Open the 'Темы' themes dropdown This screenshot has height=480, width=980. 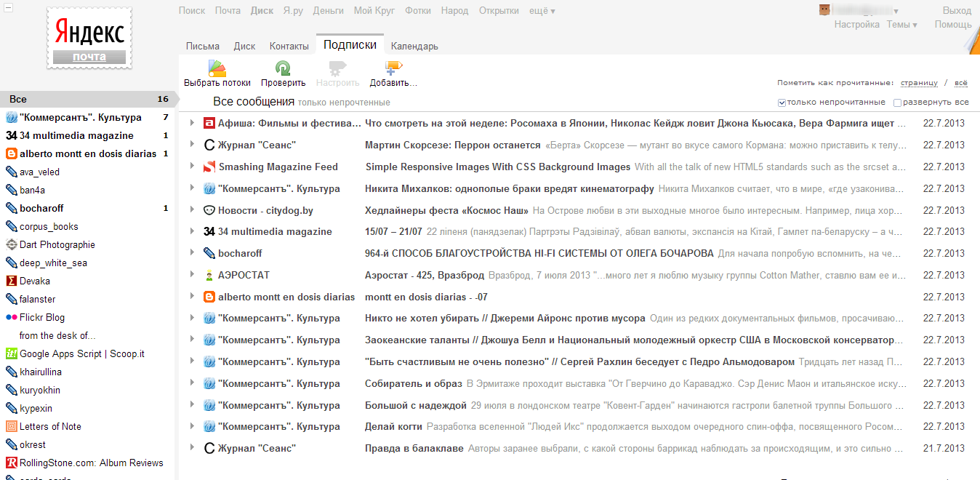tap(901, 25)
